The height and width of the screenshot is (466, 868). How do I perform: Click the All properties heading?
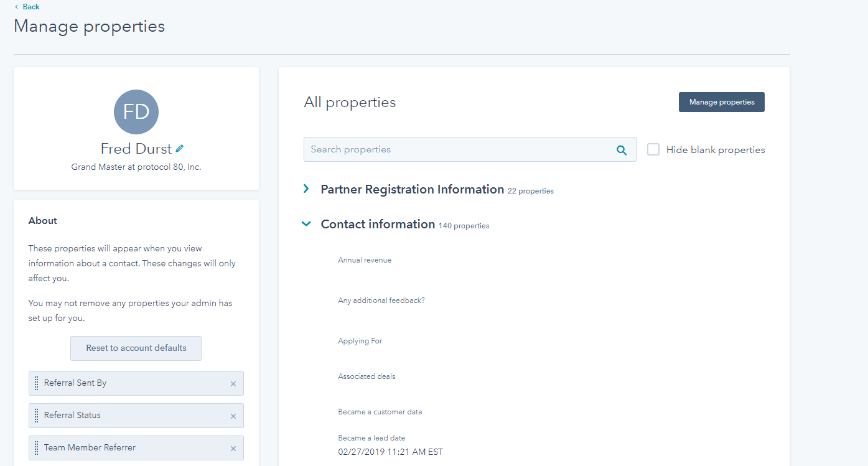pos(350,102)
